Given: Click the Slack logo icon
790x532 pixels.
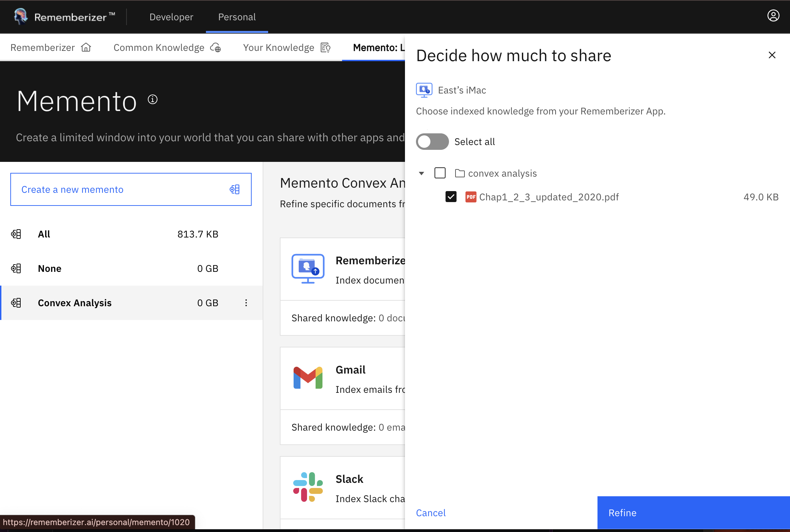Looking at the screenshot, I should 308,487.
